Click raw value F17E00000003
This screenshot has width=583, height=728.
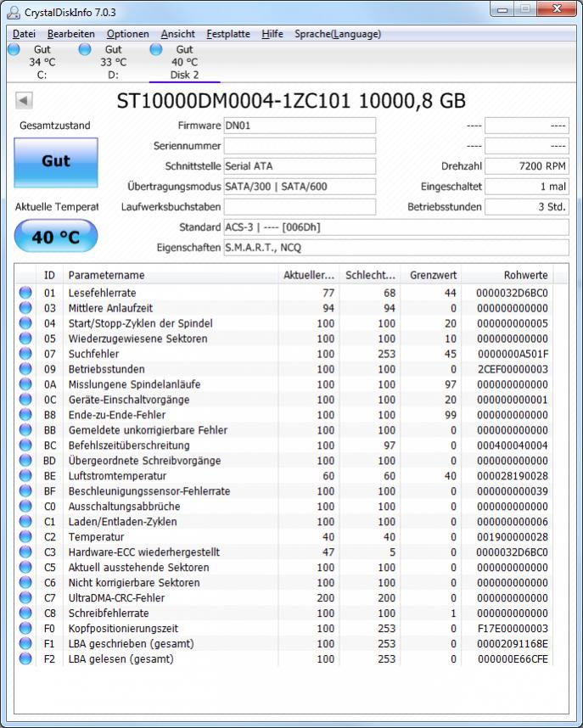pos(513,628)
